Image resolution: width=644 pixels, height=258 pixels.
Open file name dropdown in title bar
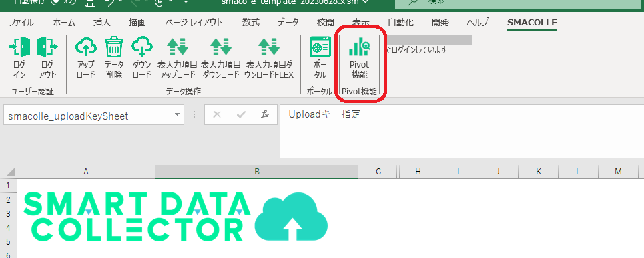click(x=366, y=2)
